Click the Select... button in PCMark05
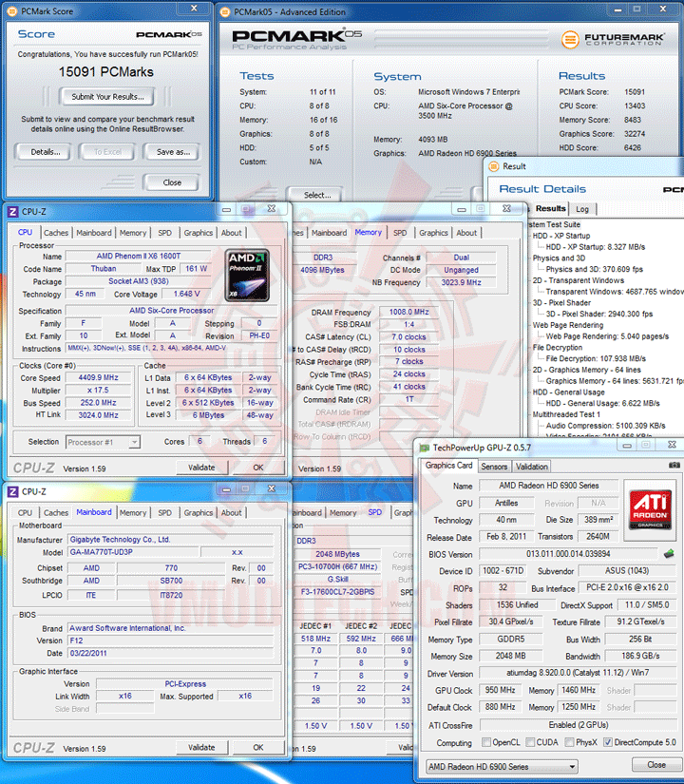Screen dimensions: 684x784 (317, 195)
